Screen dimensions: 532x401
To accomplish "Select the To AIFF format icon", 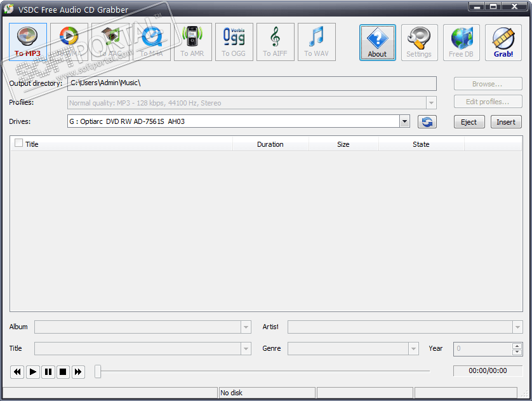I will pyautogui.click(x=276, y=42).
